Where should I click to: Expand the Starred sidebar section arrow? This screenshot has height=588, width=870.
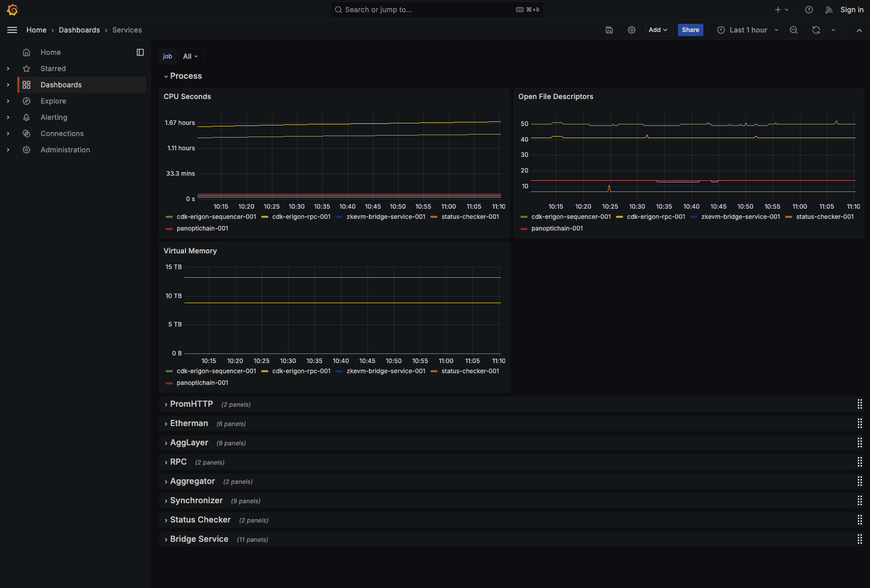tap(8, 69)
